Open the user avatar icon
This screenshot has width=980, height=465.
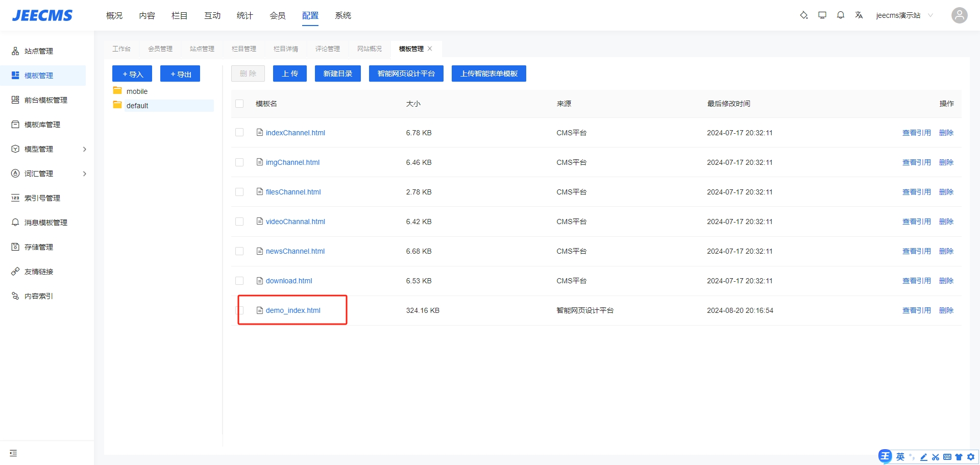[959, 15]
